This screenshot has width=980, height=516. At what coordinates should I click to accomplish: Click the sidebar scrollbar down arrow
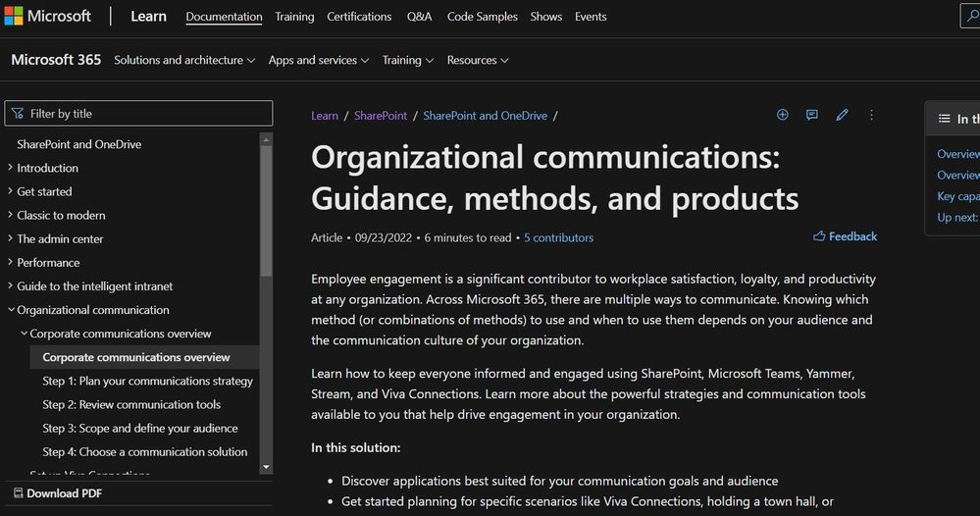tap(266, 467)
